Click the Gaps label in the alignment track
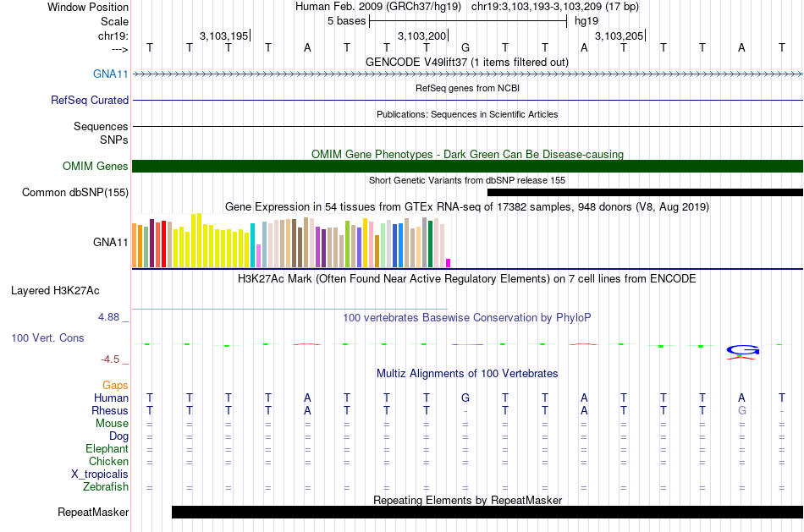Screen dimensions: 804x532 point(115,386)
